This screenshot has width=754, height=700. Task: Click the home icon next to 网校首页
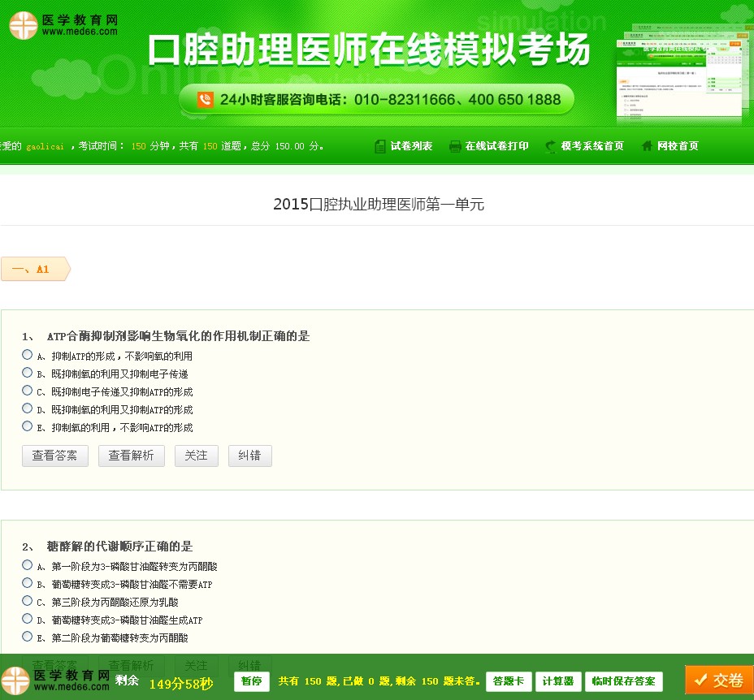[x=646, y=146]
